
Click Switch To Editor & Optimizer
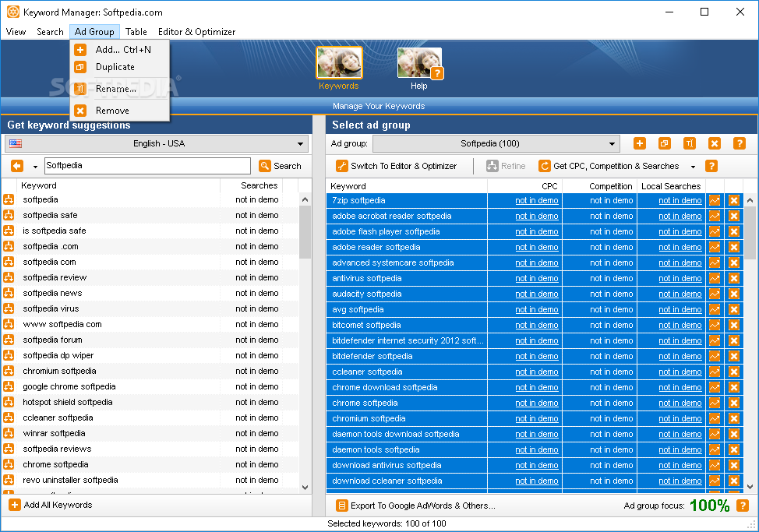pyautogui.click(x=397, y=166)
